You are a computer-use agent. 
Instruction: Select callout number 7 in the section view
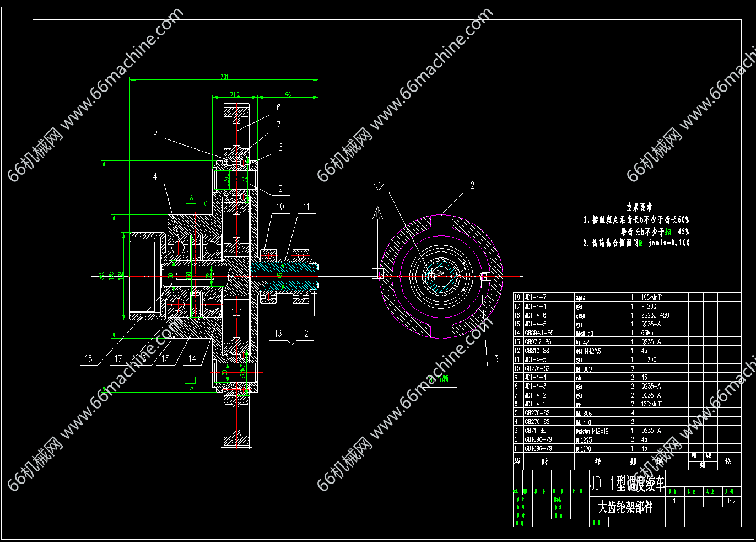click(279, 125)
